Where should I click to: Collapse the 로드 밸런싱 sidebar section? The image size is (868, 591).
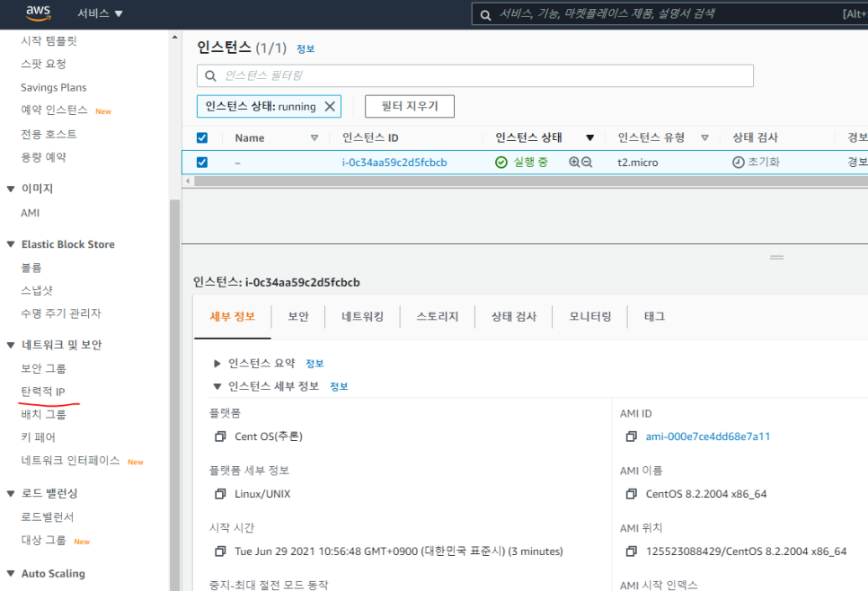pos(11,493)
